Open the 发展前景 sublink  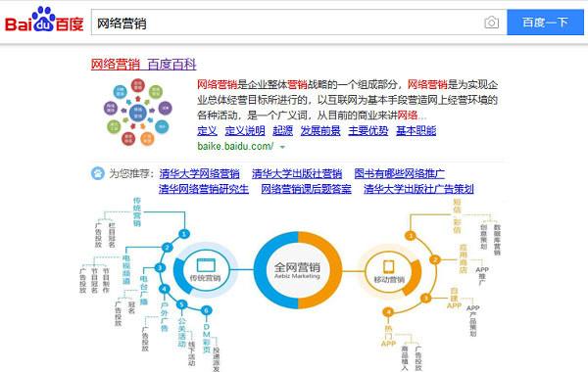pos(320,131)
